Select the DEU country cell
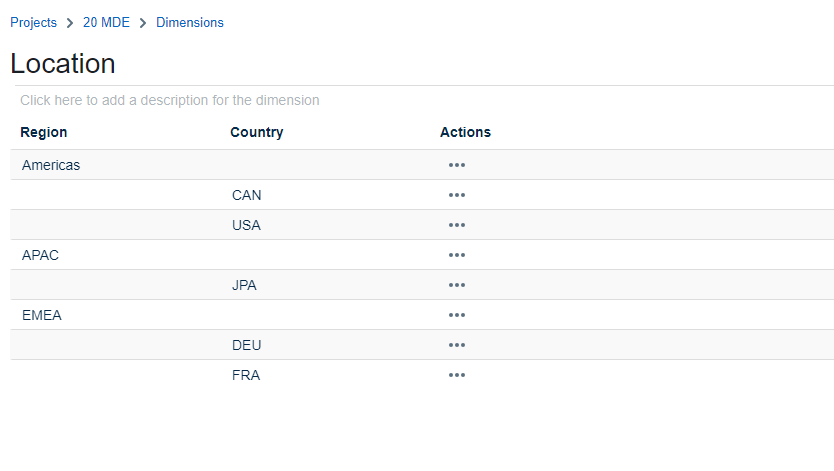This screenshot has height=471, width=834. tap(246, 345)
